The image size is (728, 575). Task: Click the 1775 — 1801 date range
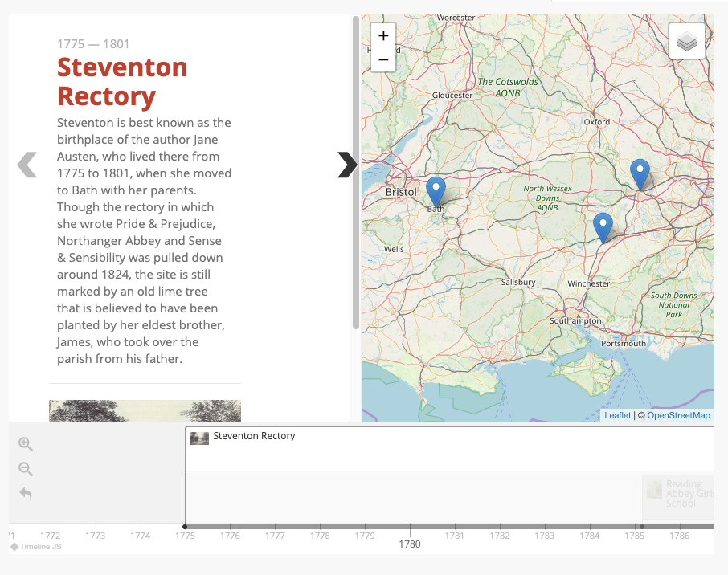[x=93, y=44]
